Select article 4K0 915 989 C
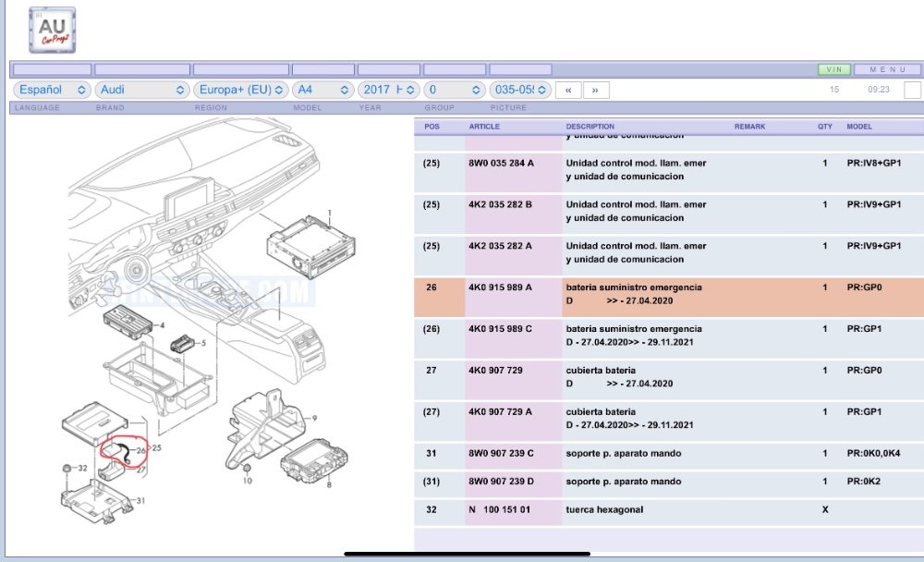 click(500, 328)
